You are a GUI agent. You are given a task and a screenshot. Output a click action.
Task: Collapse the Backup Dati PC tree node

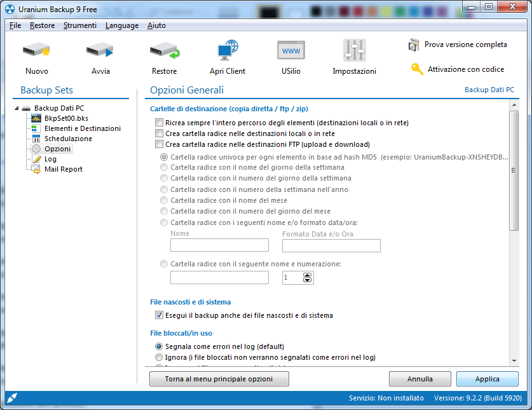click(x=17, y=108)
